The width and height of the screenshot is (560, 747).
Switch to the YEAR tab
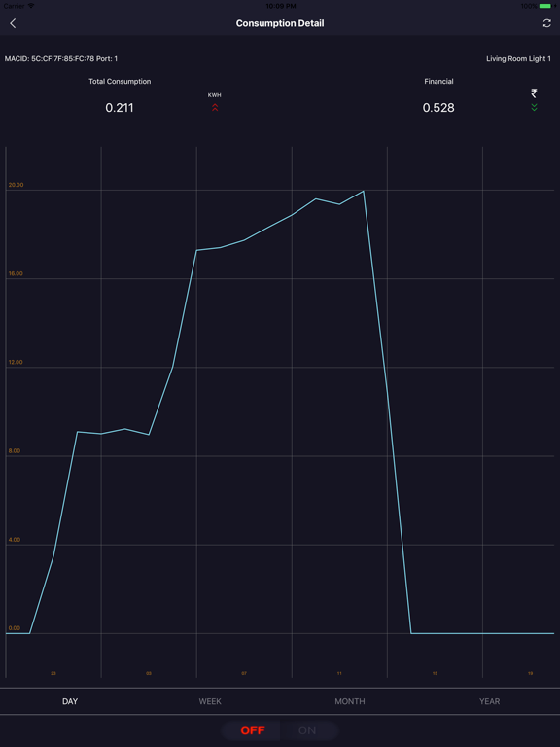click(490, 701)
